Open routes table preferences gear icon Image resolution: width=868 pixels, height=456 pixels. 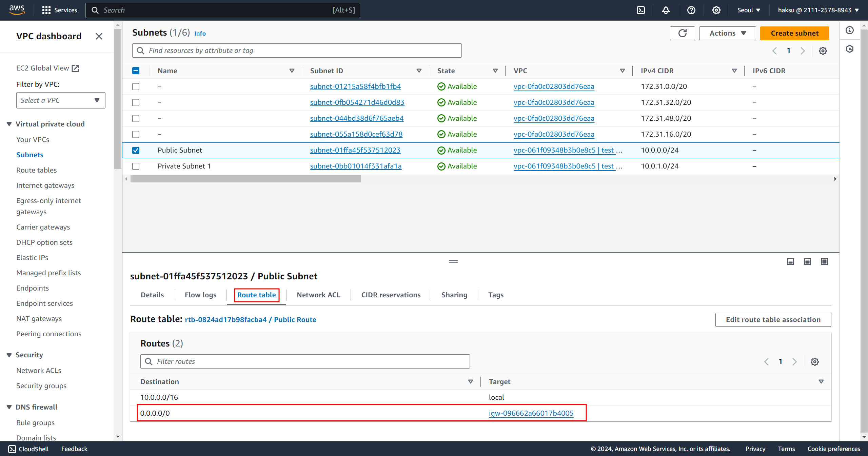coord(815,362)
